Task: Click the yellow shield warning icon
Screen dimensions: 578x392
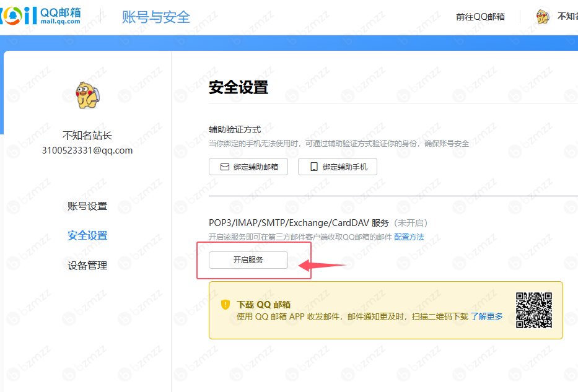Action: click(x=226, y=304)
